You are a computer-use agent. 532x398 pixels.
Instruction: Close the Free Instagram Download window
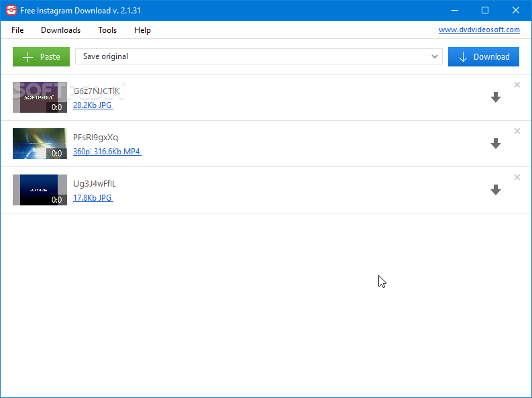[x=516, y=10]
